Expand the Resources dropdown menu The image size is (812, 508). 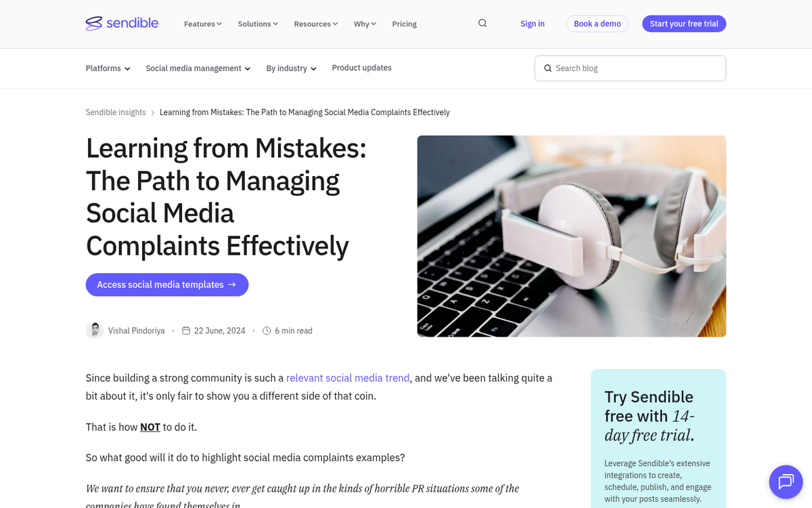316,24
